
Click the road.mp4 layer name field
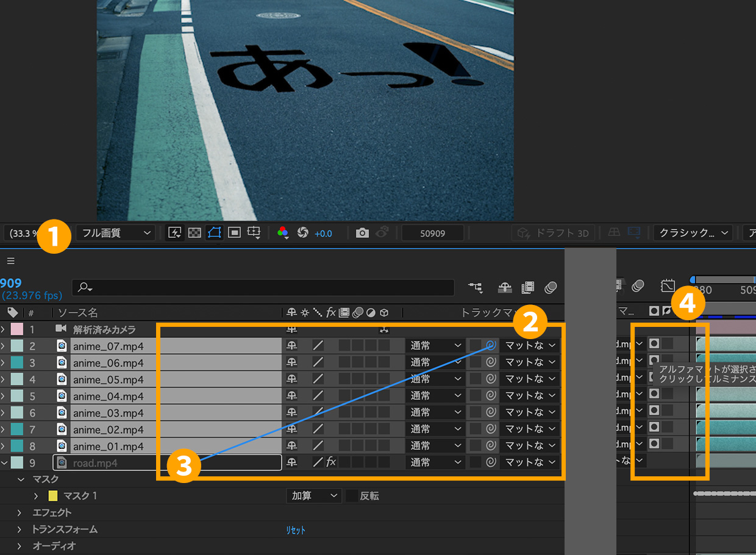[167, 463]
